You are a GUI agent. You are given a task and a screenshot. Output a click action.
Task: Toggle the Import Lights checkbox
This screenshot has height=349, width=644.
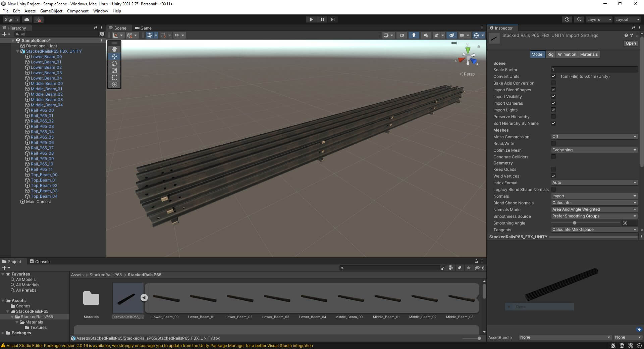coord(553,110)
